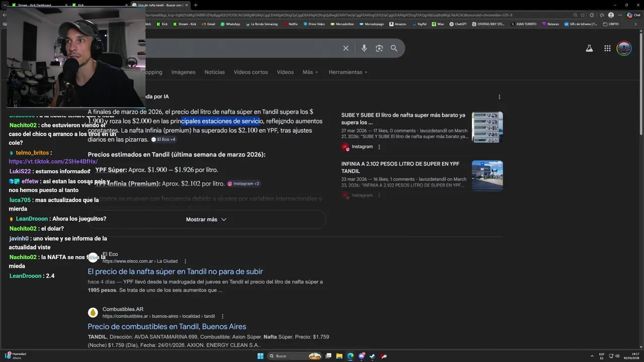Open the Google apps grid
The width and height of the screenshot is (644, 362).
pyautogui.click(x=607, y=48)
